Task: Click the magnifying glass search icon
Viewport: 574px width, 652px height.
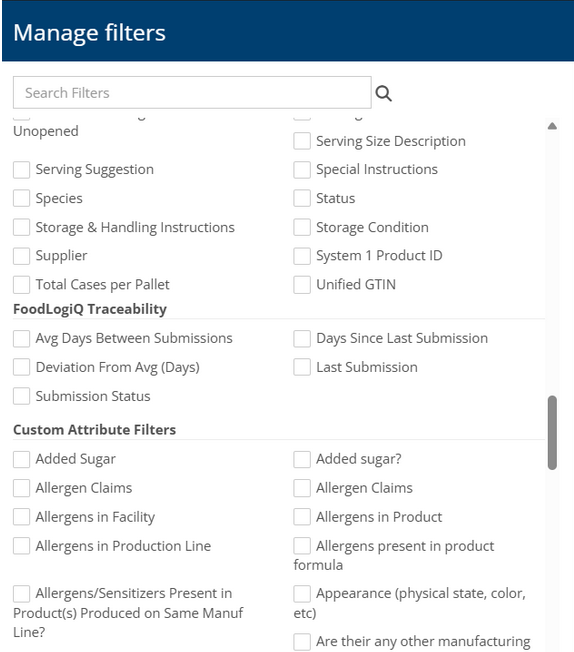Action: tap(383, 94)
